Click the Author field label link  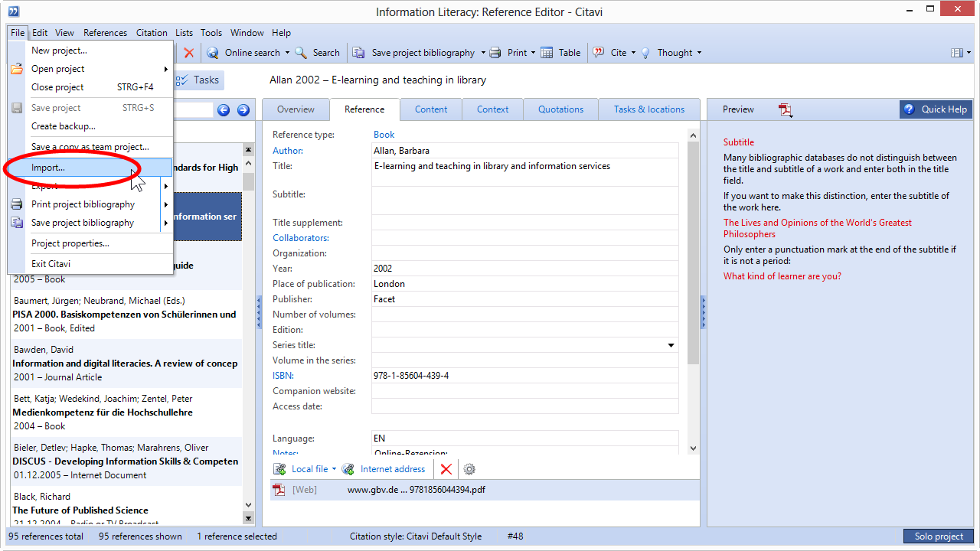[x=288, y=151]
